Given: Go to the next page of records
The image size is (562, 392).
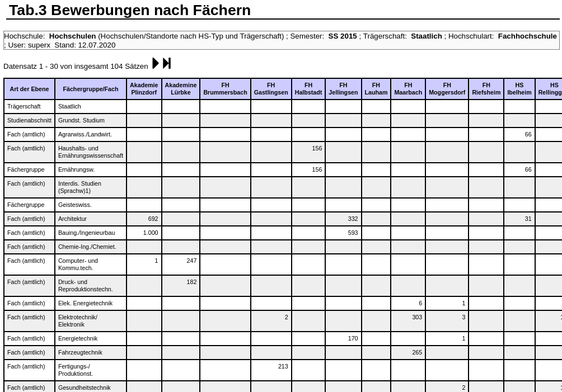Looking at the screenshot, I should 156,64.
